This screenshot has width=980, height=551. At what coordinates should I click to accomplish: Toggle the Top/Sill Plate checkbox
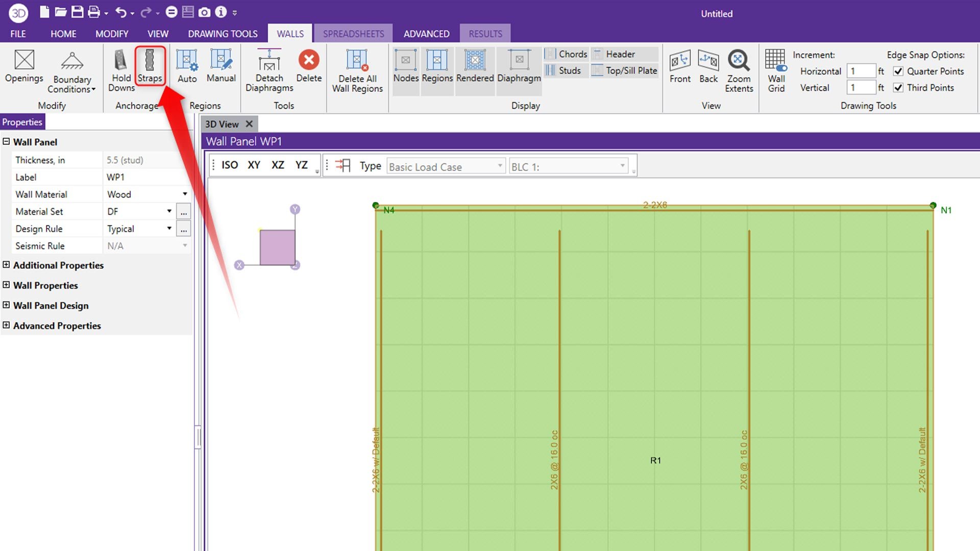click(597, 70)
